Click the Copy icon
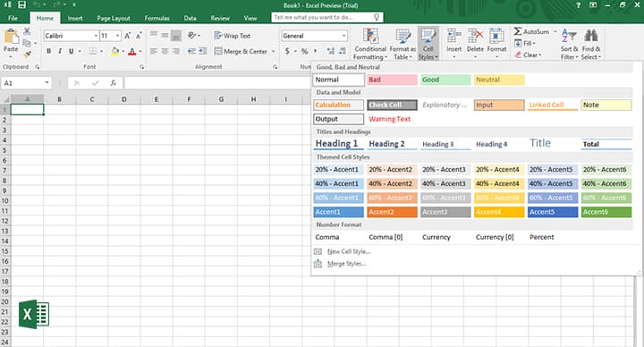This screenshot has width=644, height=347. [27, 43]
